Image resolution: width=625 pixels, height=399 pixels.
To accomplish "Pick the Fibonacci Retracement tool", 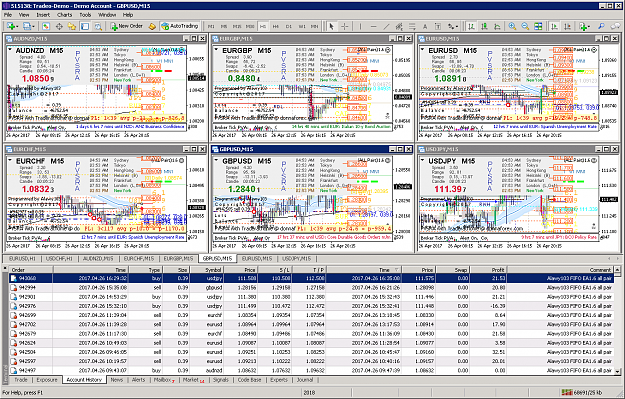I will [x=412, y=26].
